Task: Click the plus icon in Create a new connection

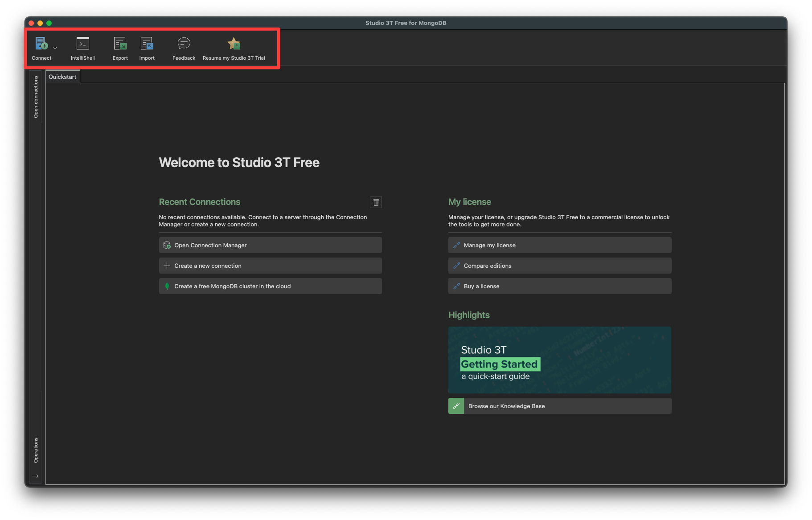Action: [x=167, y=266]
